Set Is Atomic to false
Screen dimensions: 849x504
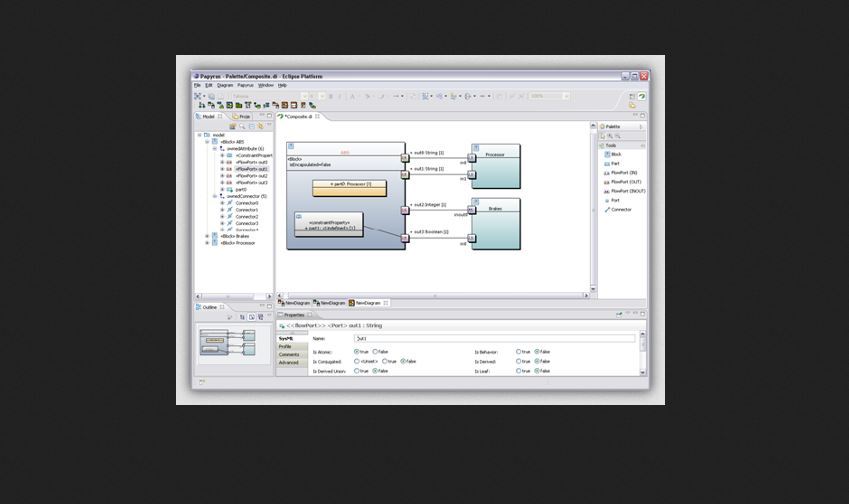pyautogui.click(x=376, y=352)
